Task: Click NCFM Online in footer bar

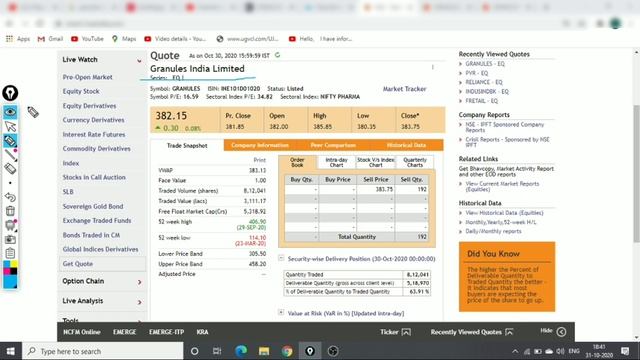Action: [x=82, y=332]
